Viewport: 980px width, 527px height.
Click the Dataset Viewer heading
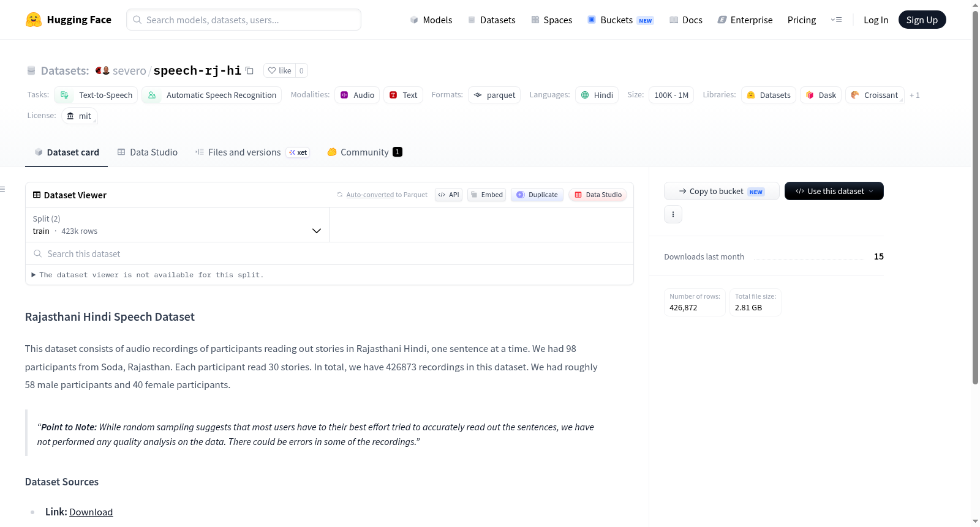tap(75, 195)
